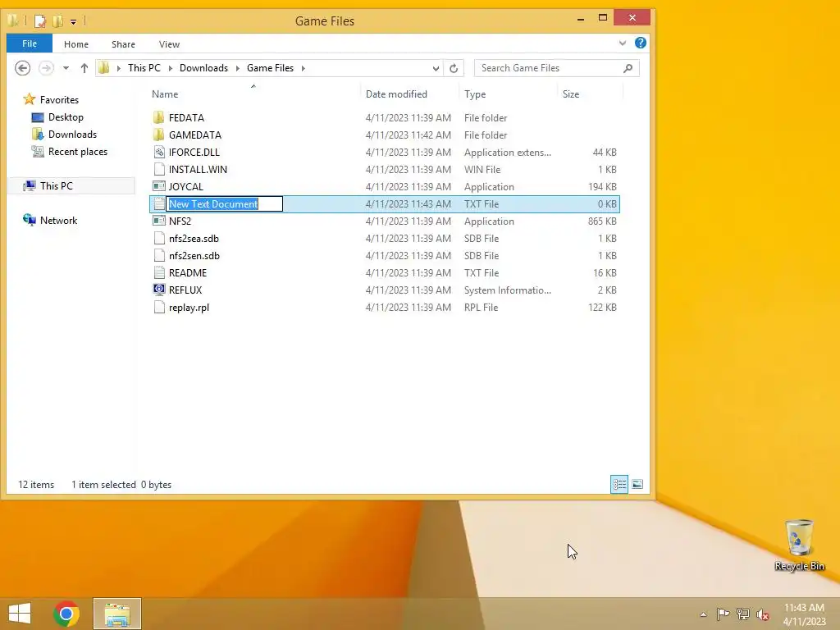Select the nfs2sen.sdb file icon
Image resolution: width=840 pixels, height=630 pixels.
coord(159,256)
